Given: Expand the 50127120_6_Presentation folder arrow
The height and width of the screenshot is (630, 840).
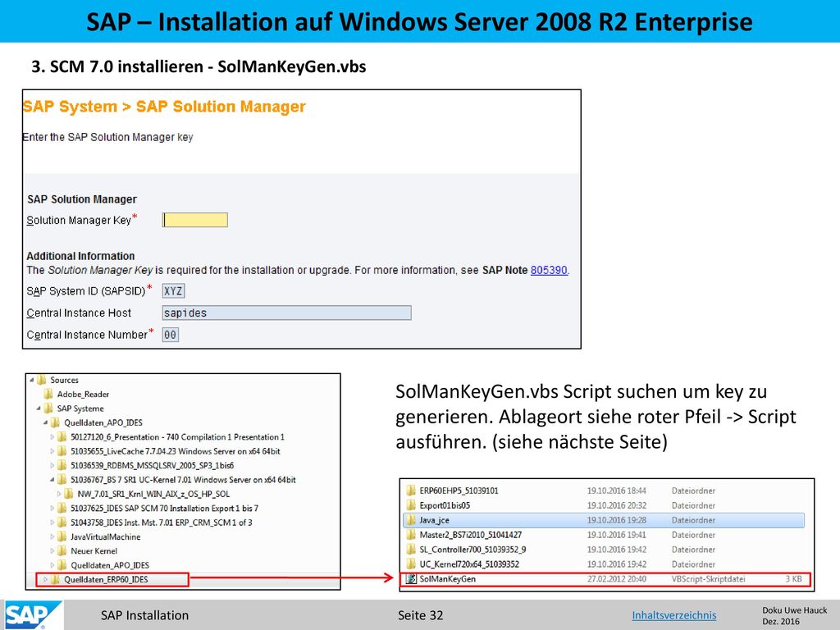Looking at the screenshot, I should tap(52, 437).
